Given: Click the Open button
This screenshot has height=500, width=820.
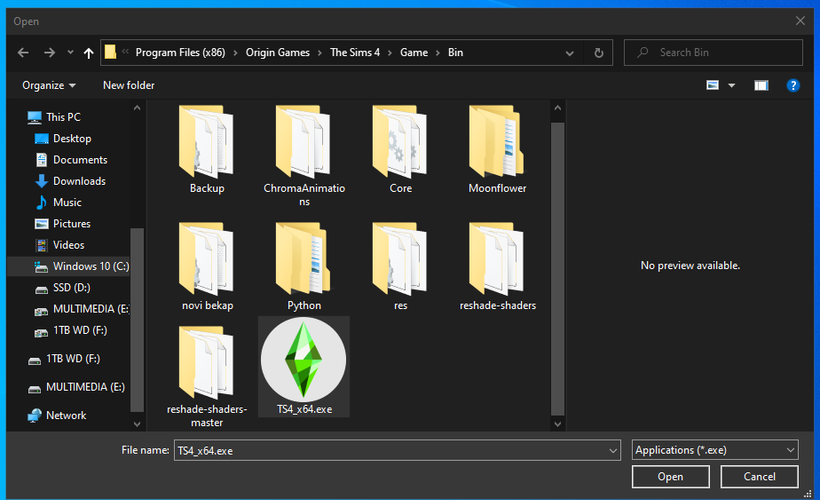Looking at the screenshot, I should pyautogui.click(x=670, y=477).
